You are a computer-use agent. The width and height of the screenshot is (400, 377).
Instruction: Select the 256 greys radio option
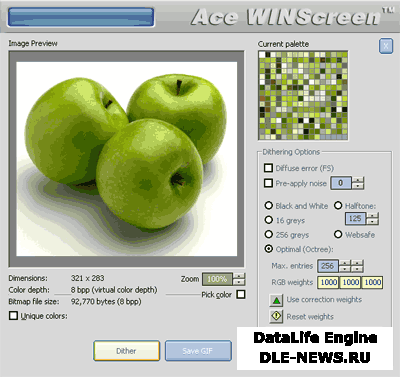coord(269,234)
